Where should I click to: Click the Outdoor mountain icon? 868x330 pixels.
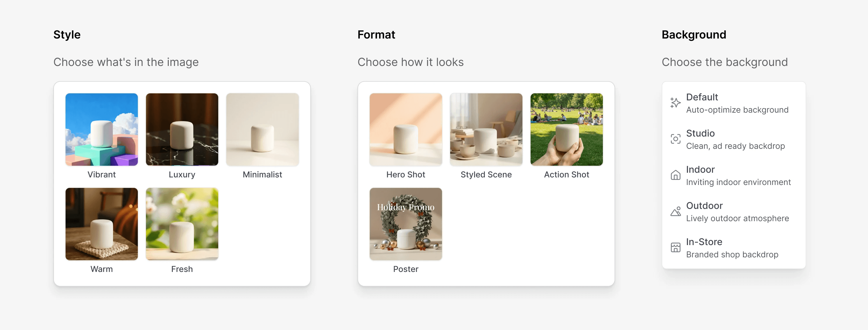675,211
